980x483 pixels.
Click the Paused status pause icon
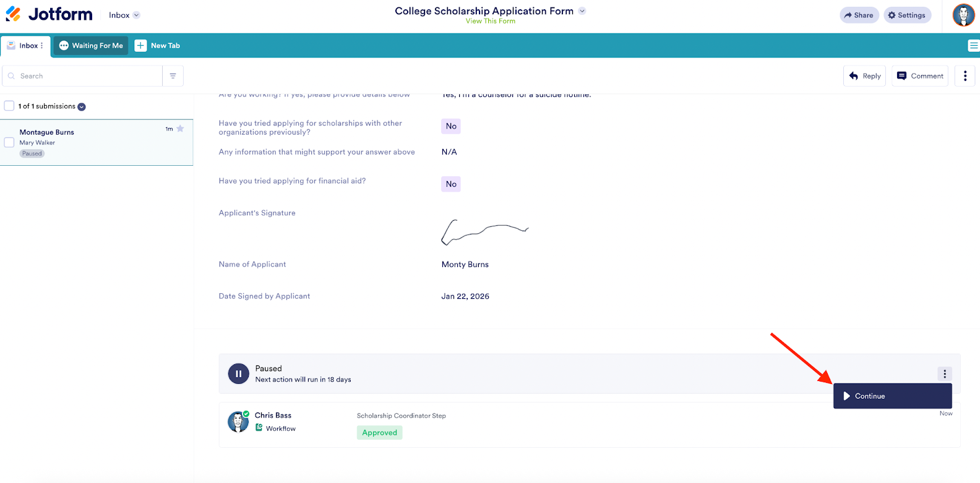[238, 374]
